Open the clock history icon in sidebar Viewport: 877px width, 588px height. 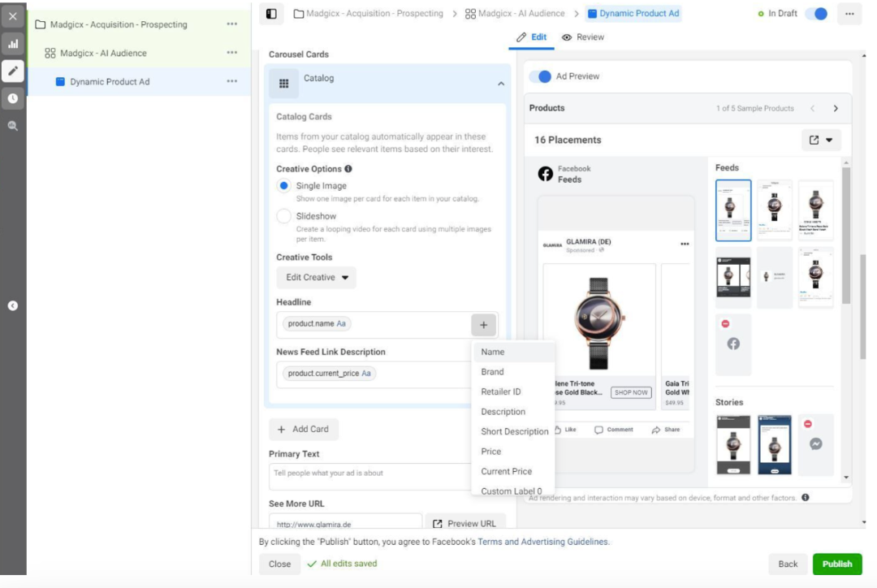pyautogui.click(x=13, y=98)
